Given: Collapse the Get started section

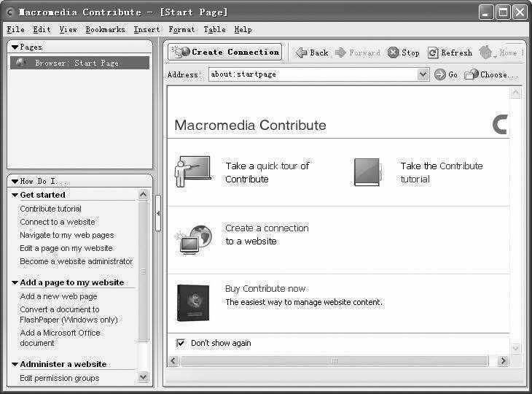Looking at the screenshot, I should point(15,195).
